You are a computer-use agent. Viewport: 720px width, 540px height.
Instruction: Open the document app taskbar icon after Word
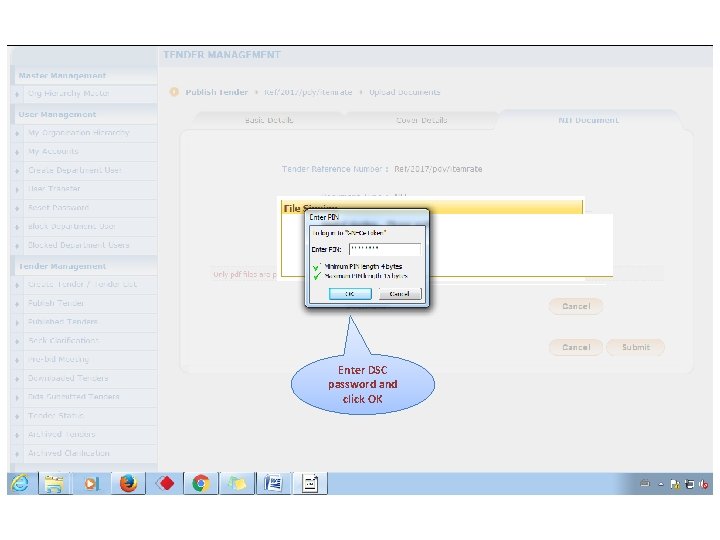coord(310,484)
